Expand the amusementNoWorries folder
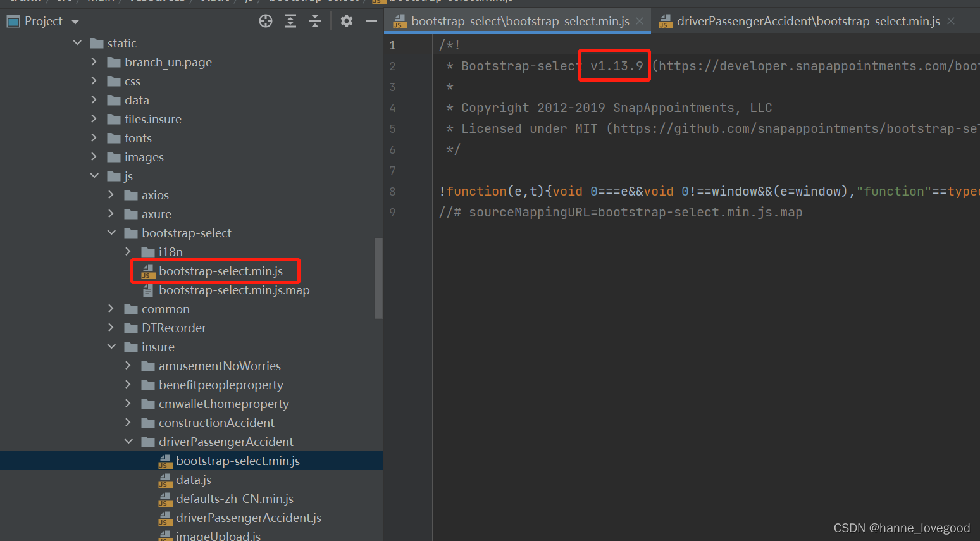The width and height of the screenshot is (980, 541). click(128, 366)
